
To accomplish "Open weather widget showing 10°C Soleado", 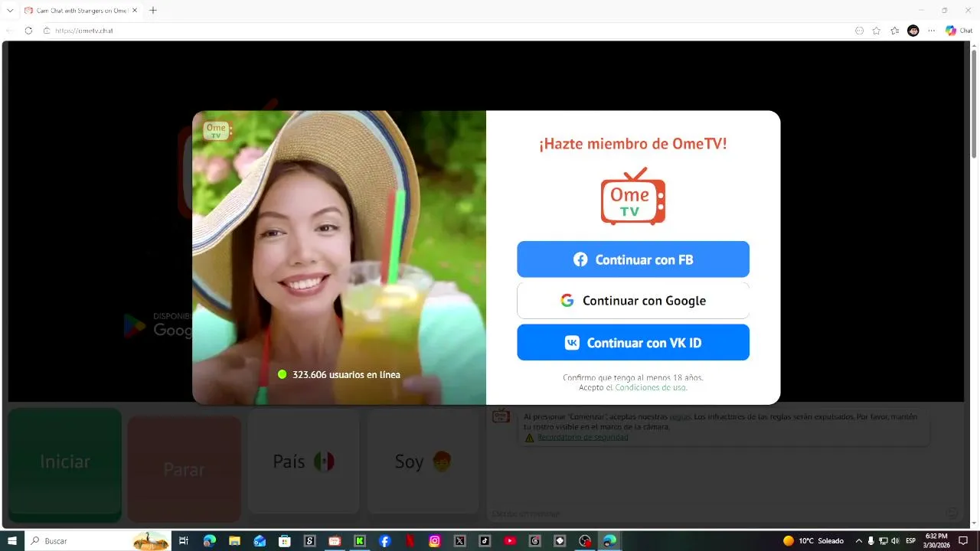I will click(x=813, y=540).
